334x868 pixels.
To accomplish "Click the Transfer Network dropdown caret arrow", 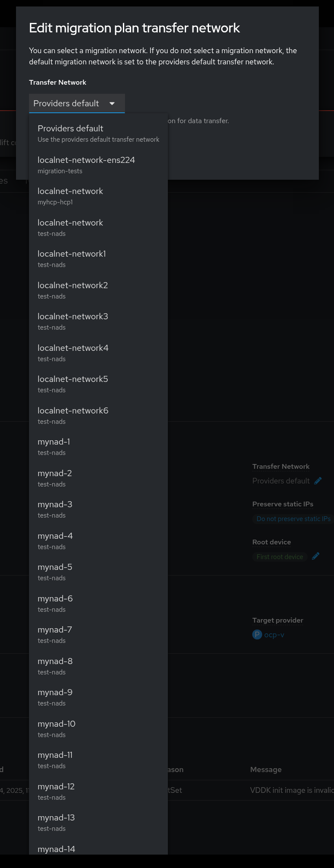I will click(112, 104).
